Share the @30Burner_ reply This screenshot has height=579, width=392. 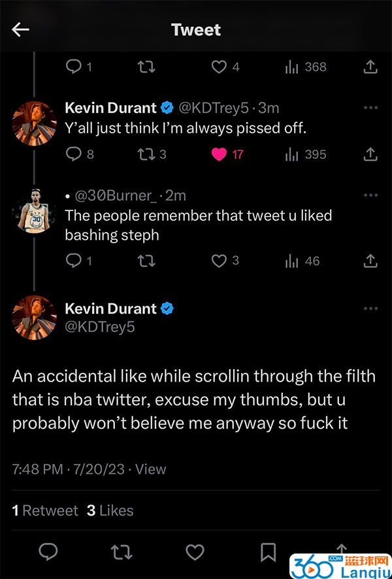[x=370, y=261]
